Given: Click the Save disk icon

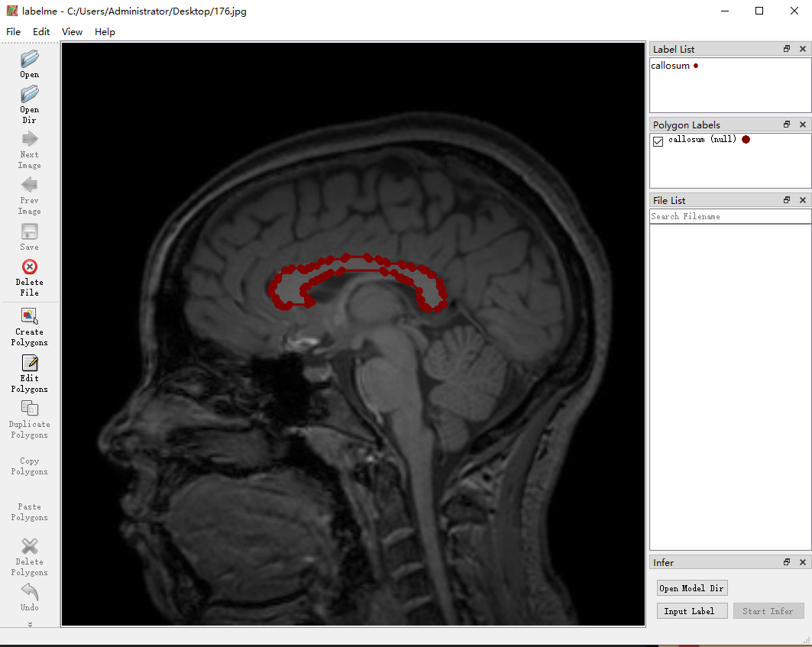Looking at the screenshot, I should 30,231.
